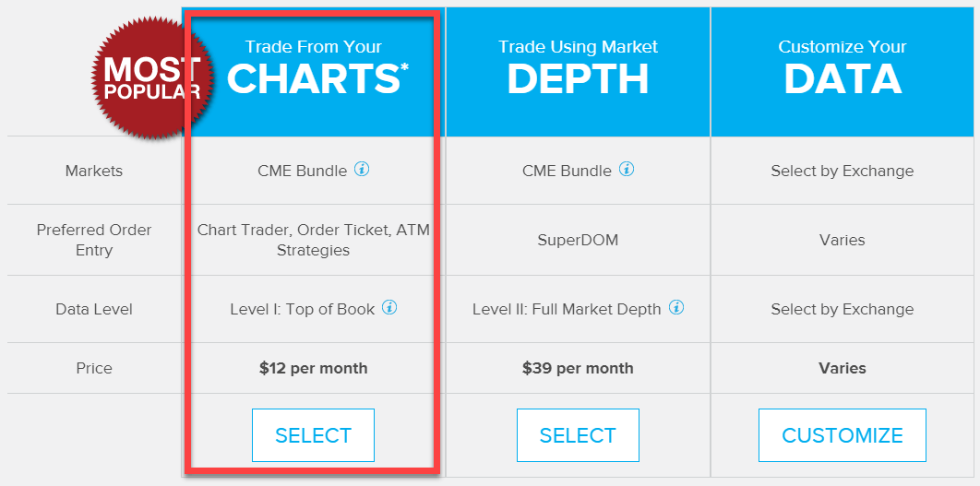Click Chart Trader, Order Ticket, ATM Strategies text

[314, 240]
